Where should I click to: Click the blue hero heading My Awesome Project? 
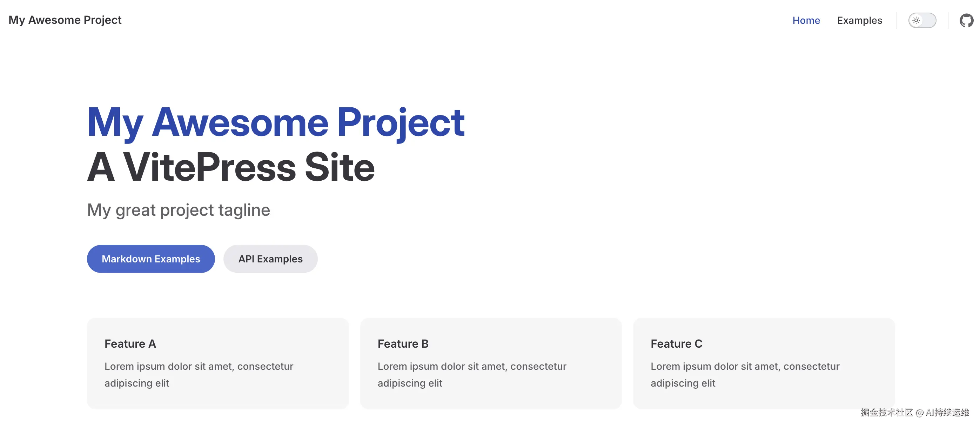click(x=275, y=122)
